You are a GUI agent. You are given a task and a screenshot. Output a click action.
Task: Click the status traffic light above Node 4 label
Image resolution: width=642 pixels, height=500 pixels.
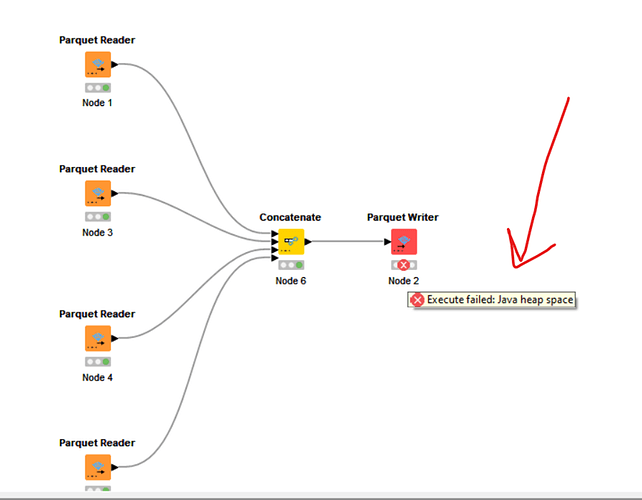[x=97, y=361]
